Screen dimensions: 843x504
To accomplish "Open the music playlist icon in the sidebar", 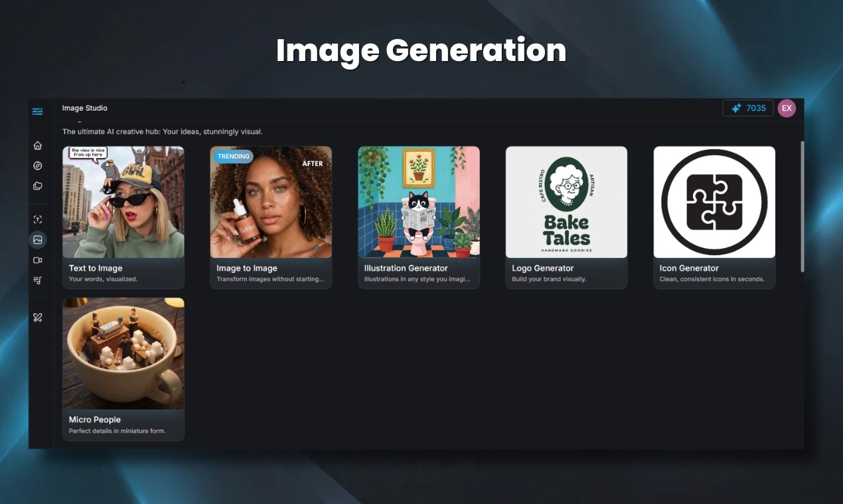I will coord(37,280).
